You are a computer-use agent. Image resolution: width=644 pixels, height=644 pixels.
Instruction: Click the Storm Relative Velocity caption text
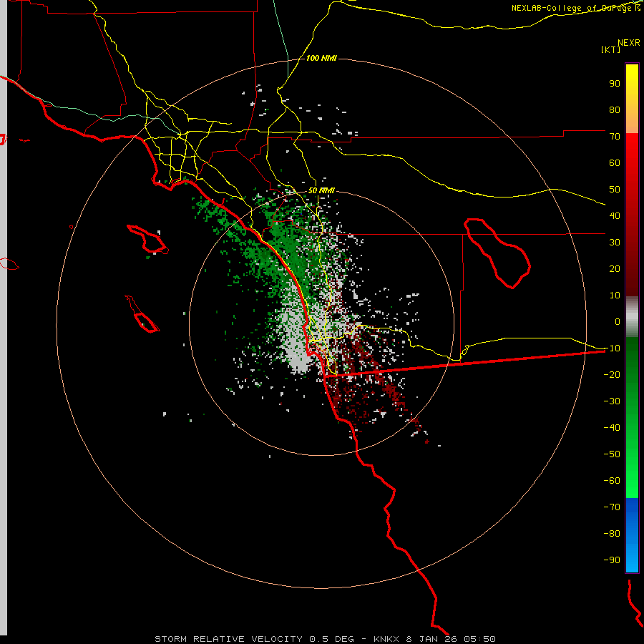point(325,639)
